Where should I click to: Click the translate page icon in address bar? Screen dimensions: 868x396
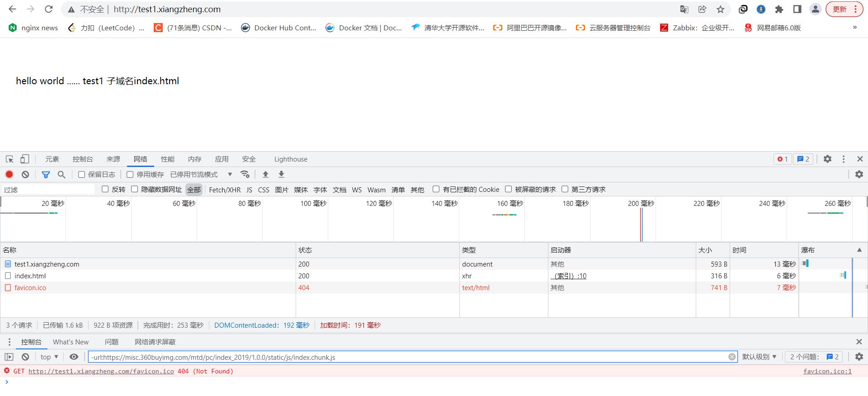pyautogui.click(x=684, y=9)
